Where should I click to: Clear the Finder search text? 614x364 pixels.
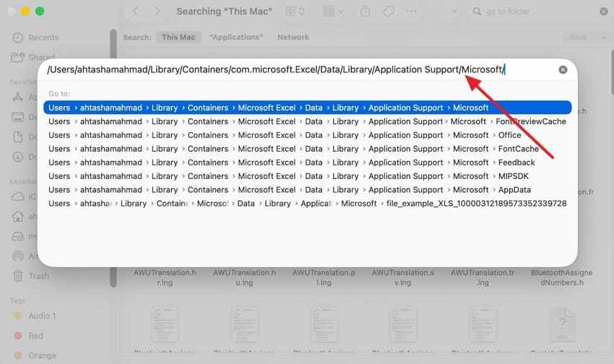(603, 12)
